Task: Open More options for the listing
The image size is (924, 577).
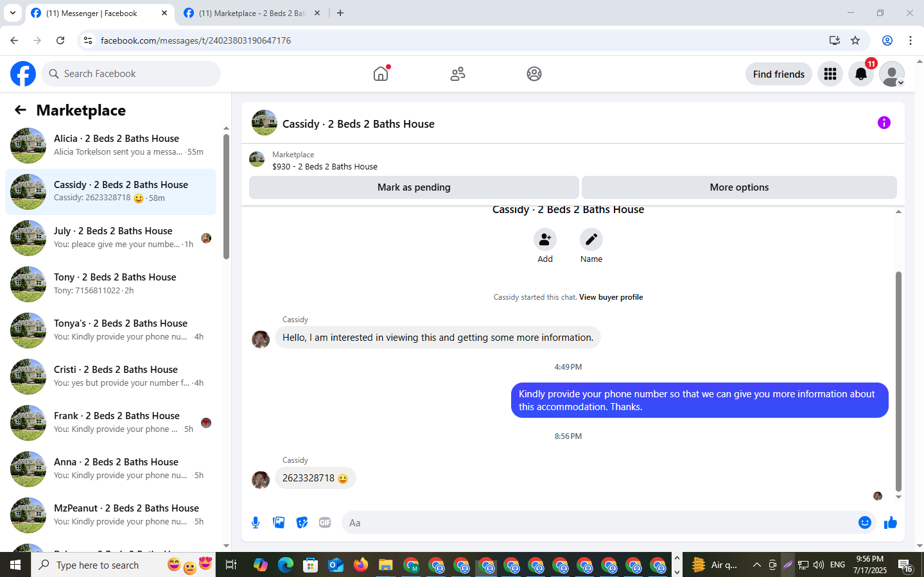Action: pyautogui.click(x=739, y=187)
